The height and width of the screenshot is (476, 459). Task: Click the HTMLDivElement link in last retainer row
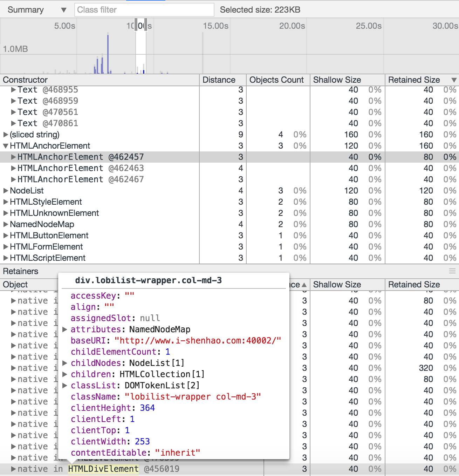click(103, 469)
